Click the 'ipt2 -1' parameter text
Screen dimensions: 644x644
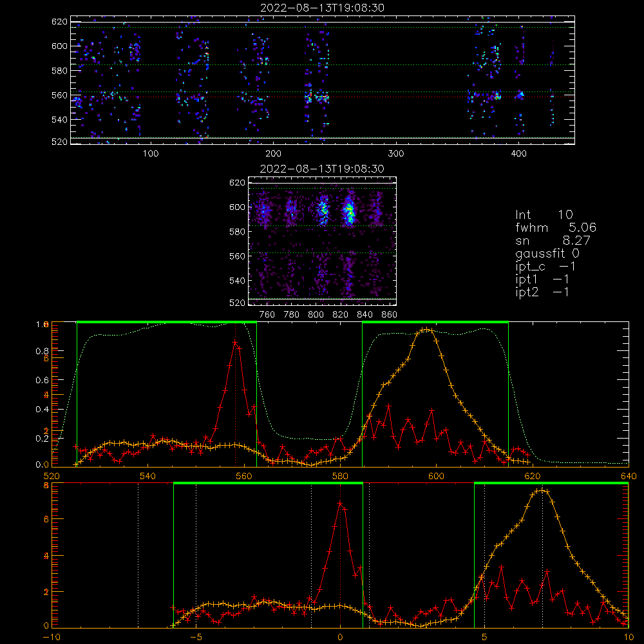coord(542,292)
